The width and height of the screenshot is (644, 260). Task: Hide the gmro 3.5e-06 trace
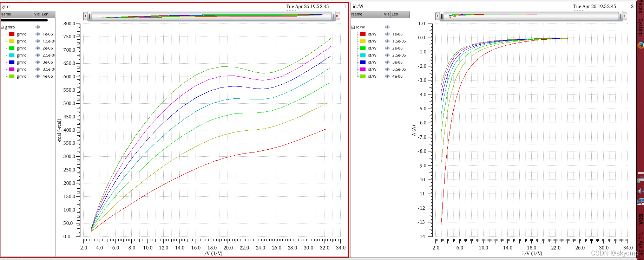[38, 69]
